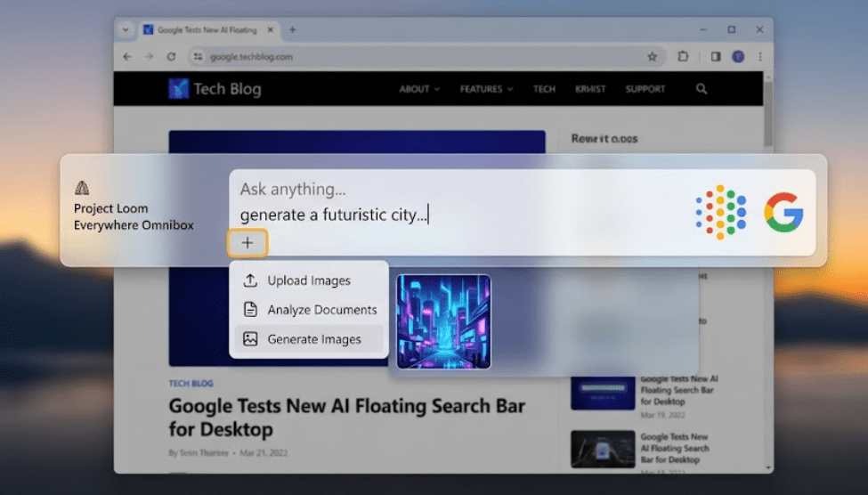Viewport: 868px width, 495px height.
Task: Minimize the browser window
Action: [703, 30]
